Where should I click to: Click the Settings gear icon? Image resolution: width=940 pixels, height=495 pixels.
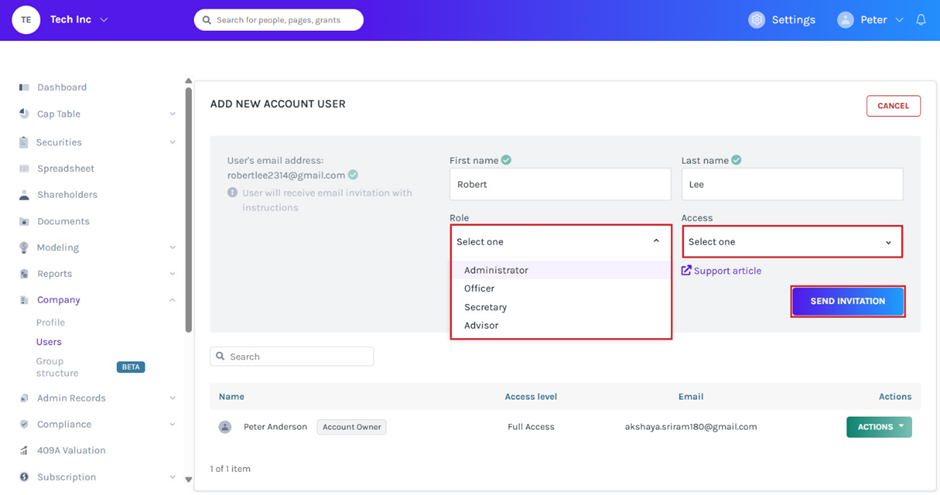tap(757, 20)
